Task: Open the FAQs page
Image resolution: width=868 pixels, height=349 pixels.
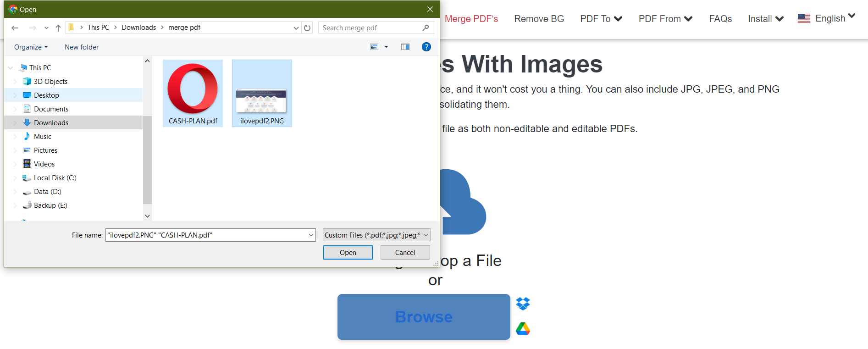Action: click(720, 19)
